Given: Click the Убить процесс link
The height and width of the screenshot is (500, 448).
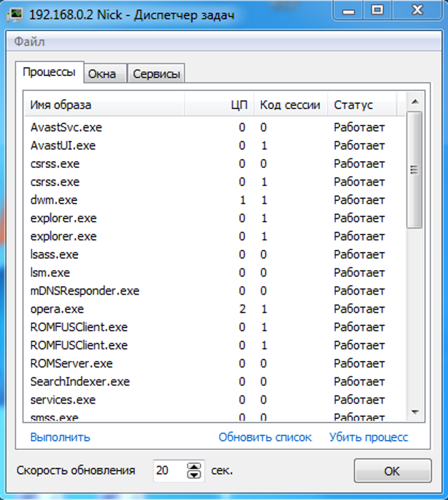Looking at the screenshot, I should click(x=369, y=437).
